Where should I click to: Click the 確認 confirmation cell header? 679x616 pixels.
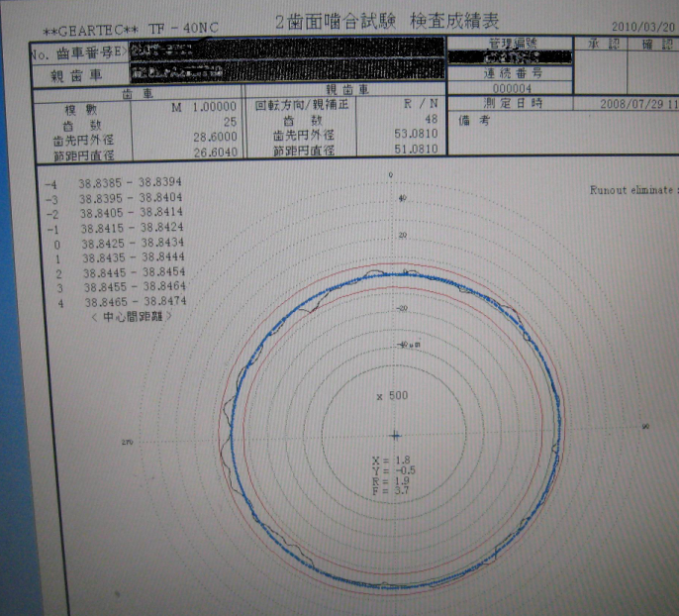[x=657, y=45]
